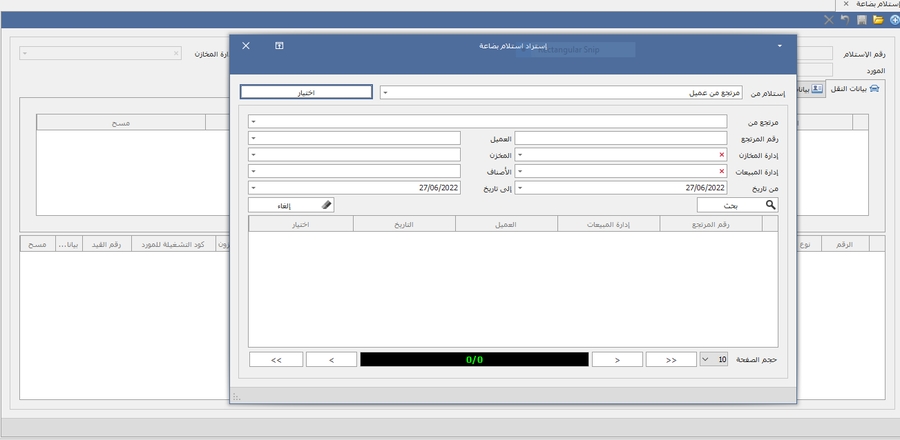Click the save diskette toolbar icon
Screen dimensions: 900x440
point(862,20)
